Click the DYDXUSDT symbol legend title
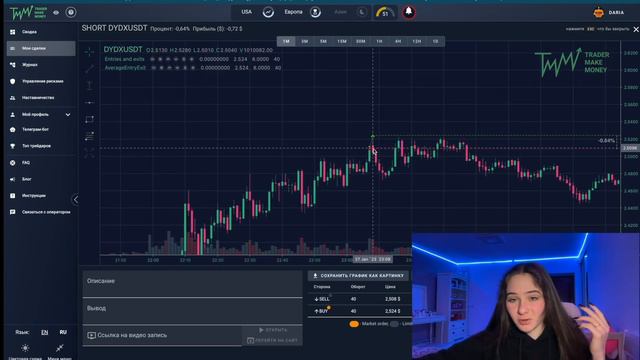The height and width of the screenshot is (360, 640). click(123, 49)
